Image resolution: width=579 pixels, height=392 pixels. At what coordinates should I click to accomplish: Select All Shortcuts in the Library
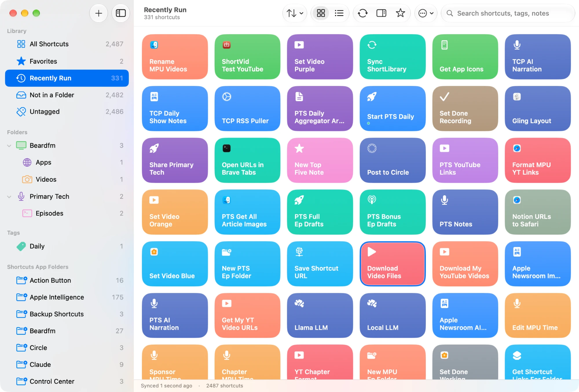click(x=67, y=44)
